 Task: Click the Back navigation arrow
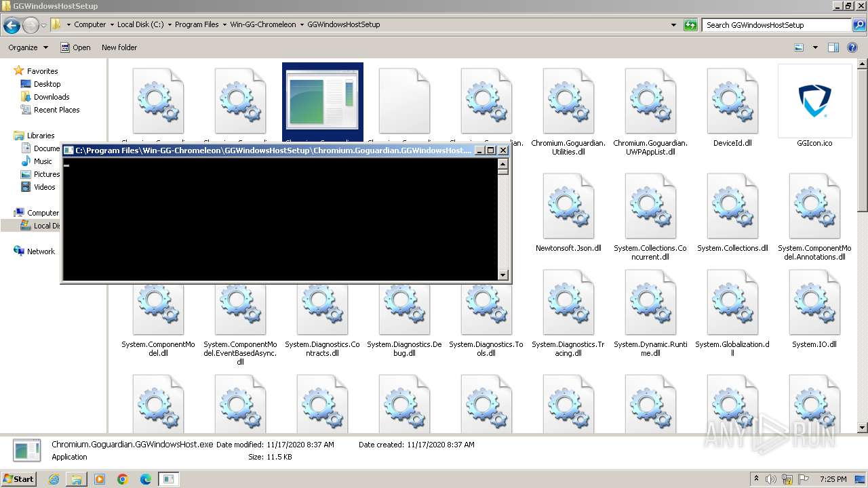(x=12, y=26)
